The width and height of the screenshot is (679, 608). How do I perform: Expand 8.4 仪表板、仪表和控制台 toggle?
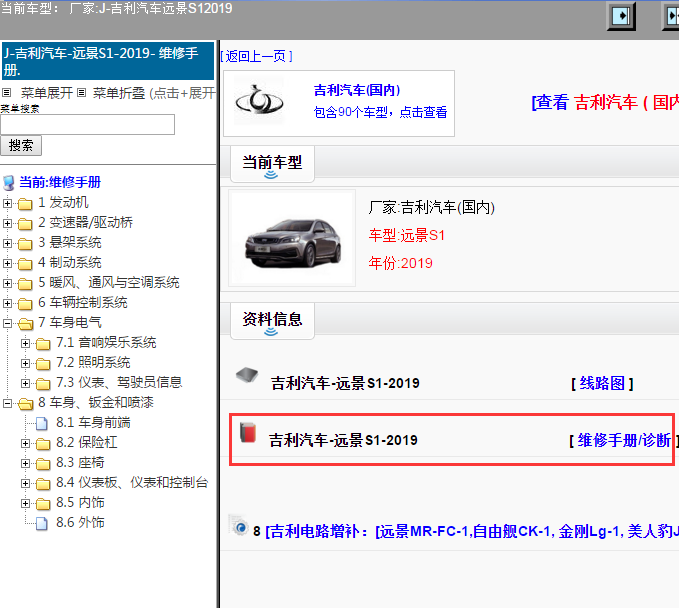pos(26,483)
